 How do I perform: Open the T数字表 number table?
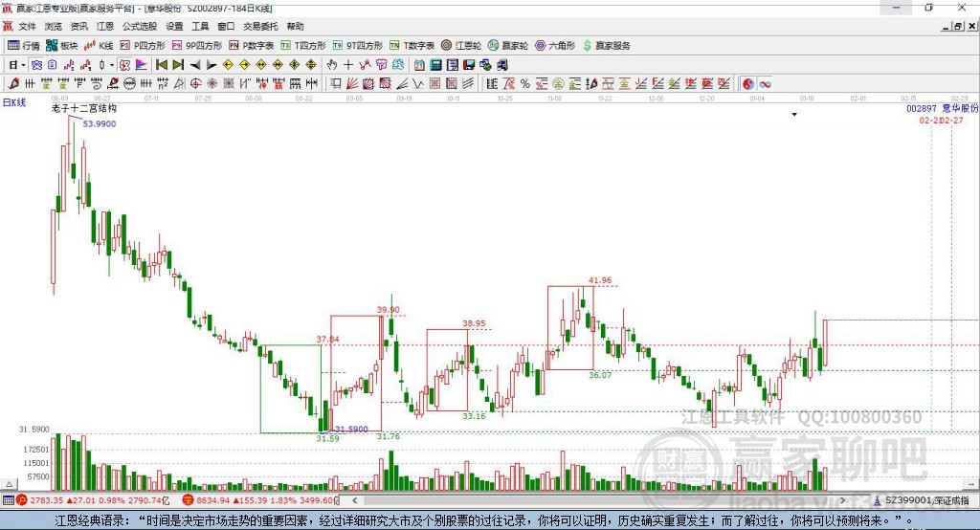pos(412,46)
